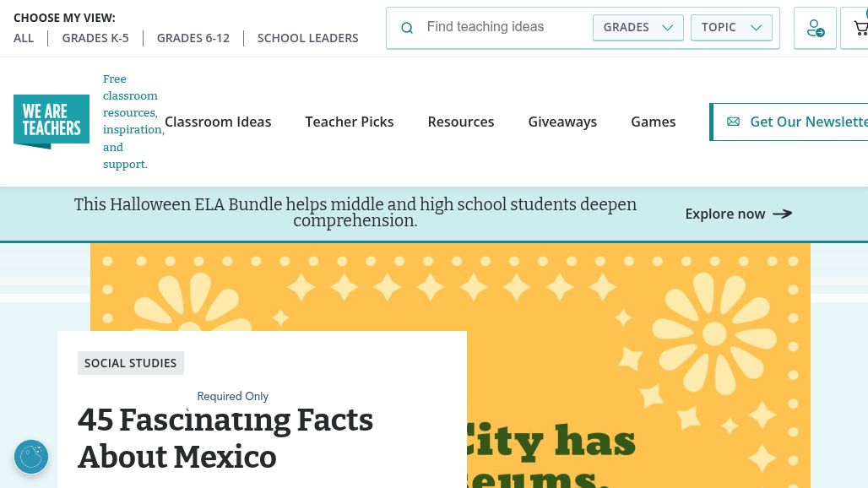Image resolution: width=868 pixels, height=488 pixels.
Task: Expand the Grades dropdown
Action: [637, 28]
